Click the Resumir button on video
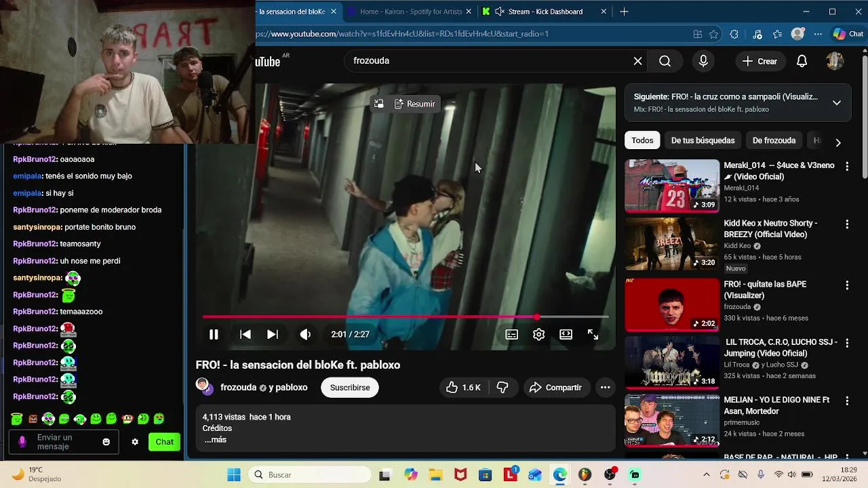The width and height of the screenshot is (868, 488). [x=414, y=104]
